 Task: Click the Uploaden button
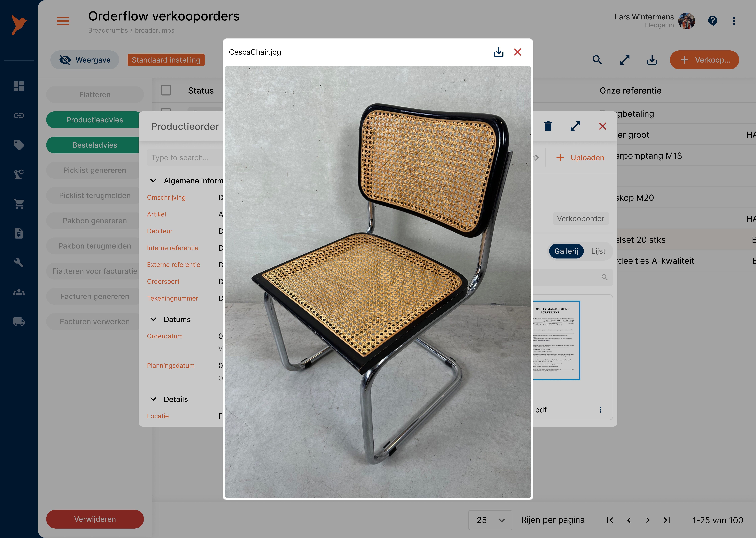pyautogui.click(x=580, y=158)
